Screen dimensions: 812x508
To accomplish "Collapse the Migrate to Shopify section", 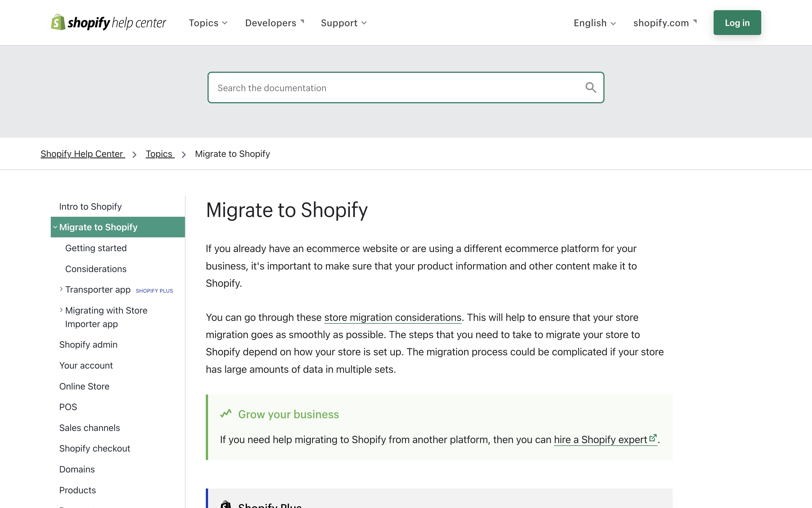I will point(118,227).
